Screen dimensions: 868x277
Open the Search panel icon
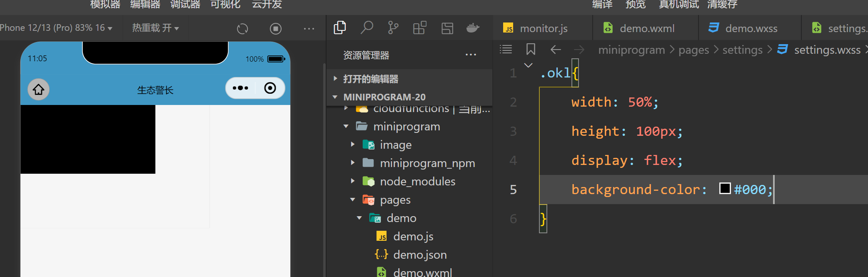coord(367,28)
